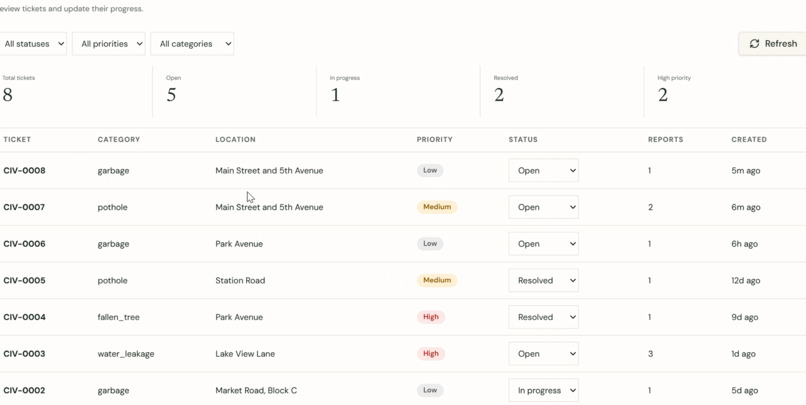Open status dropdown for ticket CIV-0007
Viewport: 806px width, 405px height.
point(543,207)
